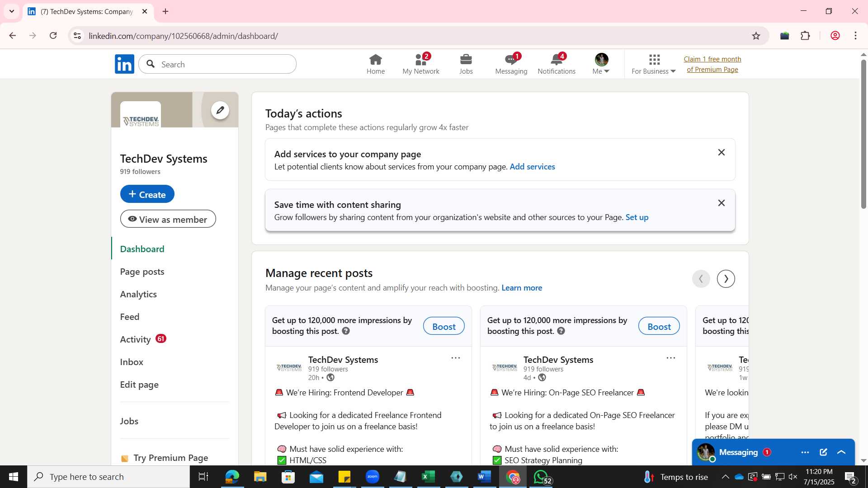Open Chrome menu three dots
Image resolution: width=868 pixels, height=488 pixels.
[855, 36]
